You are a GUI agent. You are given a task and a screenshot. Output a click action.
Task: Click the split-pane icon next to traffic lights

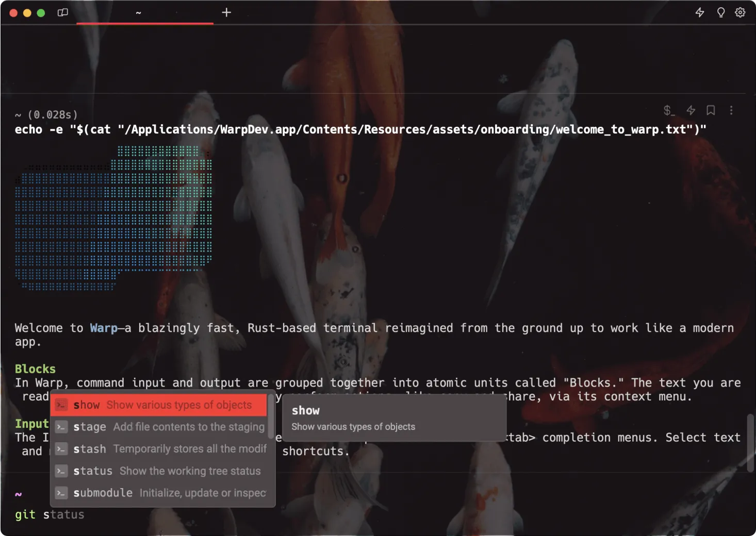(x=62, y=12)
